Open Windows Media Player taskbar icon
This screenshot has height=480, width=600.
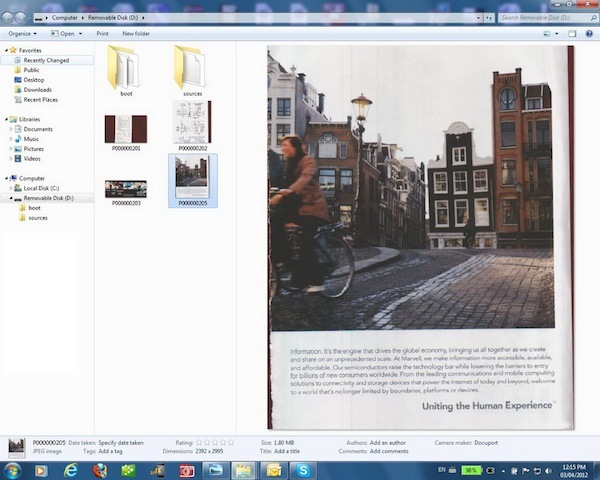point(42,469)
